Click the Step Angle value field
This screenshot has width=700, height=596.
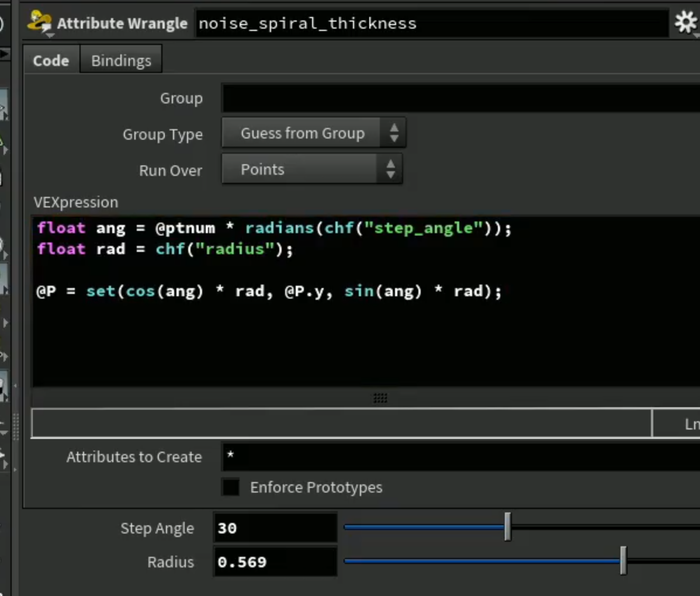coord(275,528)
